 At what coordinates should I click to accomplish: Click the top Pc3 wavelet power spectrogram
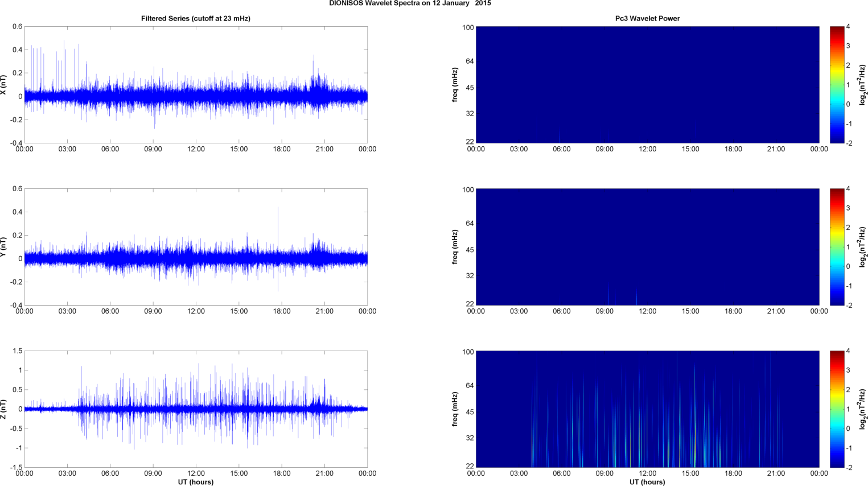point(647,85)
